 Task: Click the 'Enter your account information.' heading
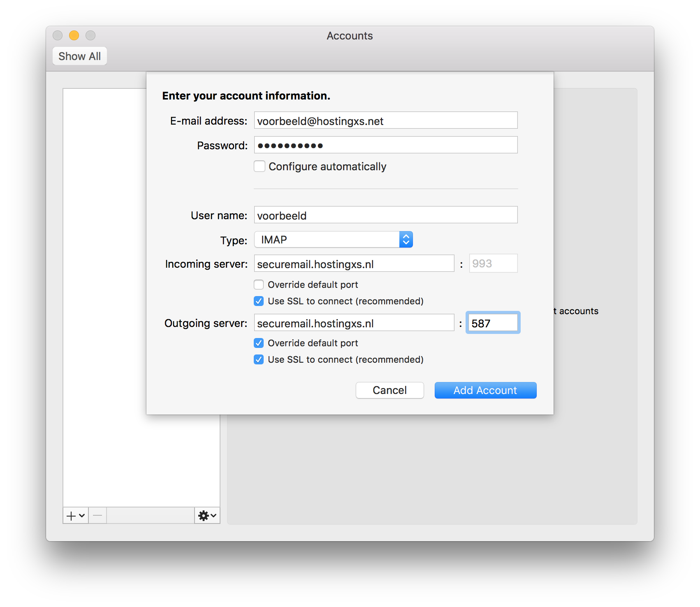coord(246,96)
